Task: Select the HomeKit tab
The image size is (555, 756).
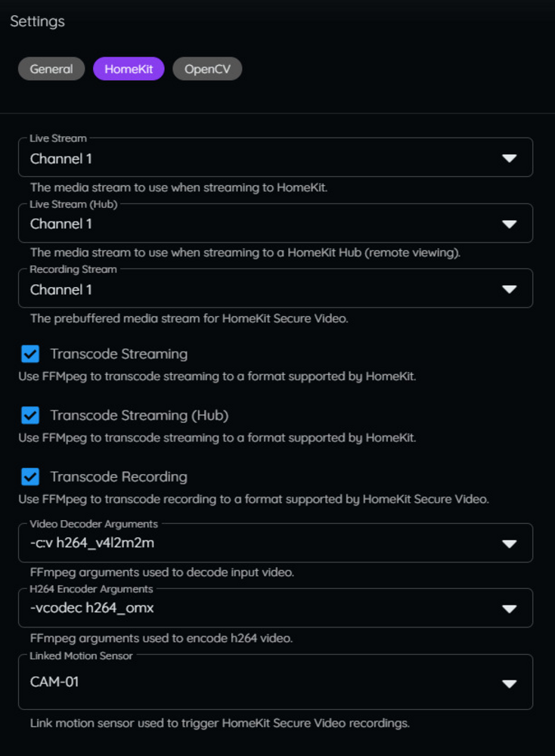Action: tap(129, 69)
